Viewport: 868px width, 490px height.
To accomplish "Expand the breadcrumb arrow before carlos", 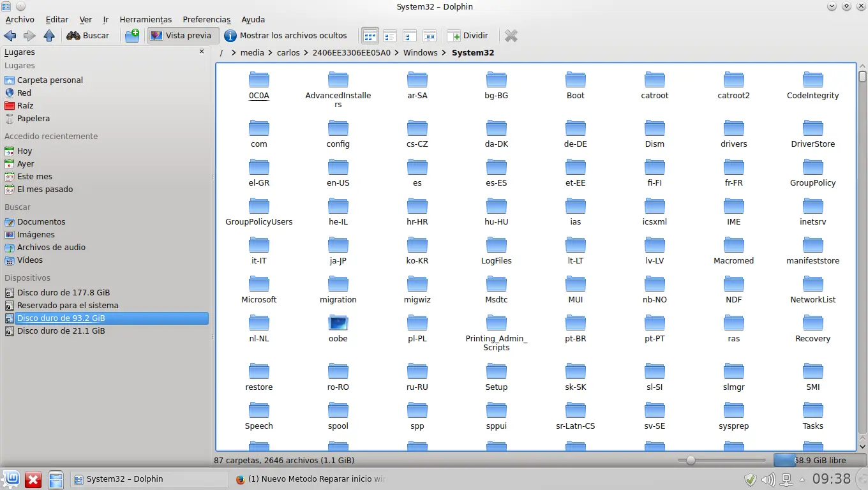I will (271, 53).
